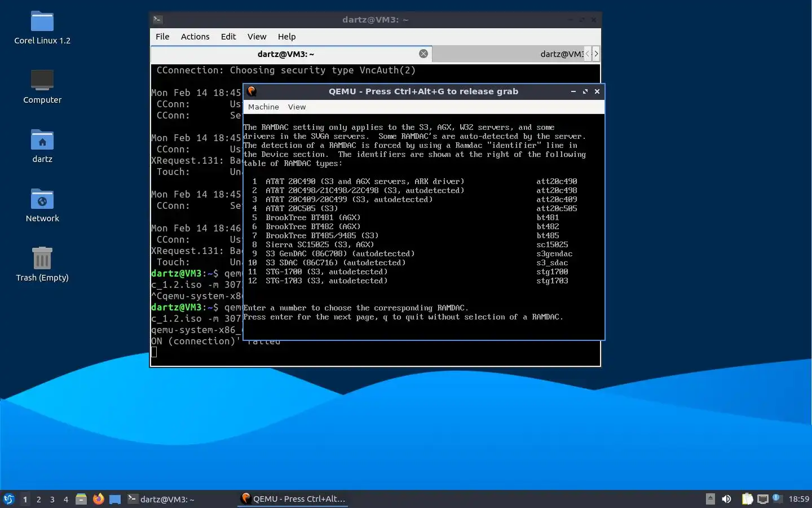This screenshot has height=508, width=812.
Task: Open the terminal File menu
Action: (162, 37)
